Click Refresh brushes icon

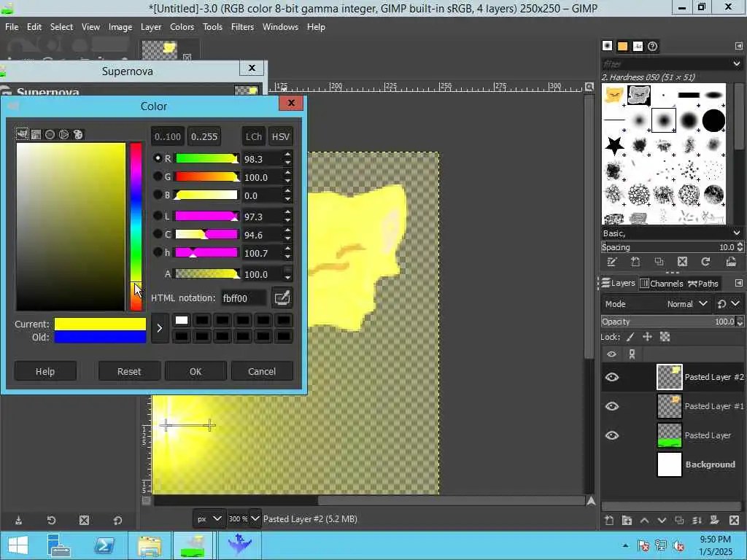point(705,262)
